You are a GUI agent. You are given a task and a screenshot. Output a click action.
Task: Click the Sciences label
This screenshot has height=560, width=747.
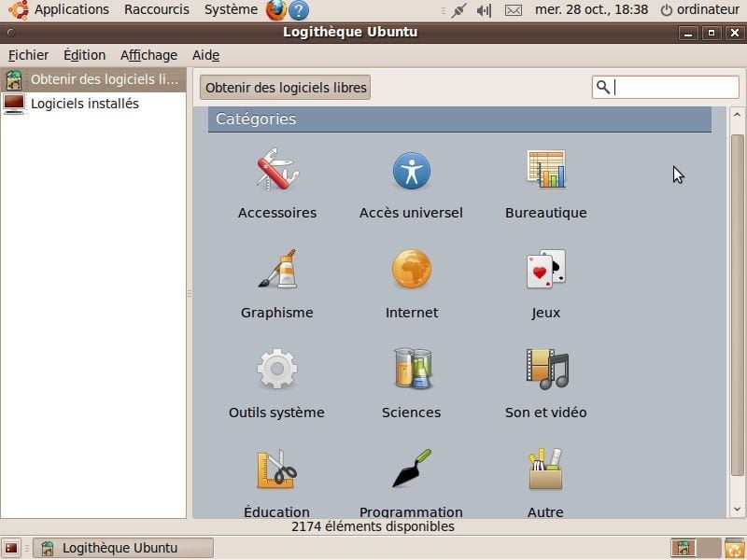[411, 413]
